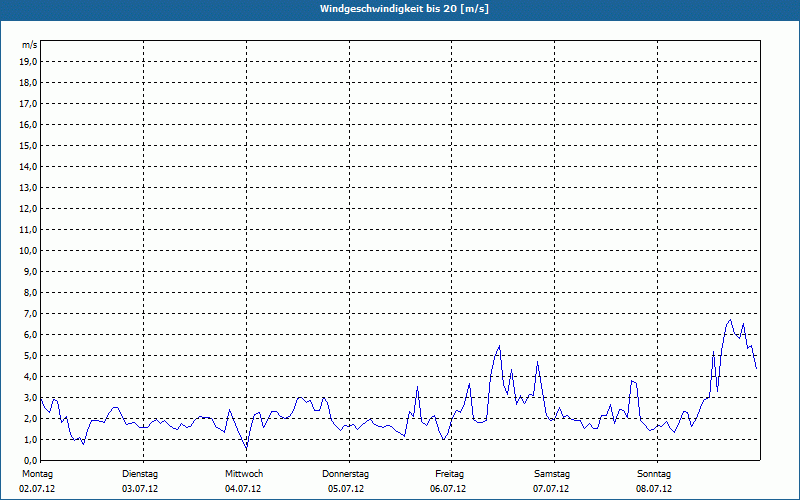Select the 19,0 y-axis label
This screenshot has height=500, width=800.
click(x=29, y=62)
